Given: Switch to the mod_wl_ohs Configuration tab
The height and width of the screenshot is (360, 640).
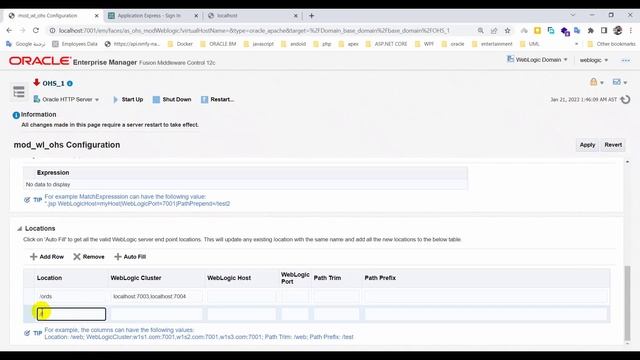Looking at the screenshot, I should point(47,16).
